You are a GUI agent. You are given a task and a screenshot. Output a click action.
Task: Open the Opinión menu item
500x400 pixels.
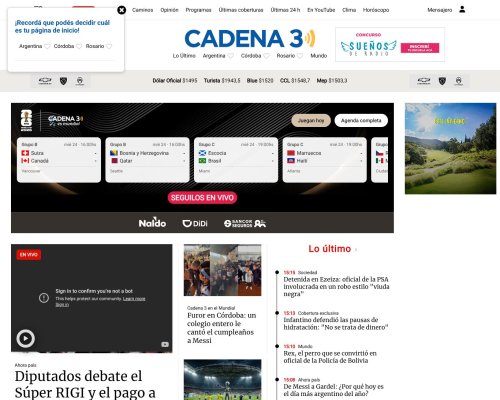tap(169, 10)
